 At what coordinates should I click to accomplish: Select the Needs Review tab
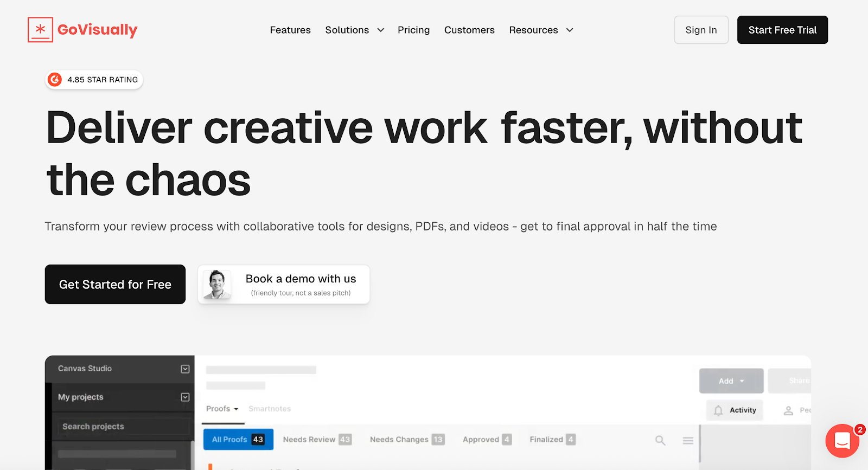[317, 440]
